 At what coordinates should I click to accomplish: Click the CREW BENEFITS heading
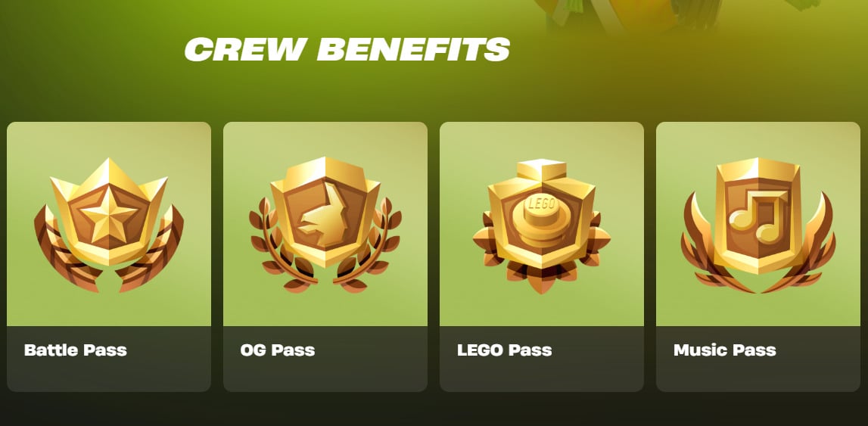click(x=347, y=49)
